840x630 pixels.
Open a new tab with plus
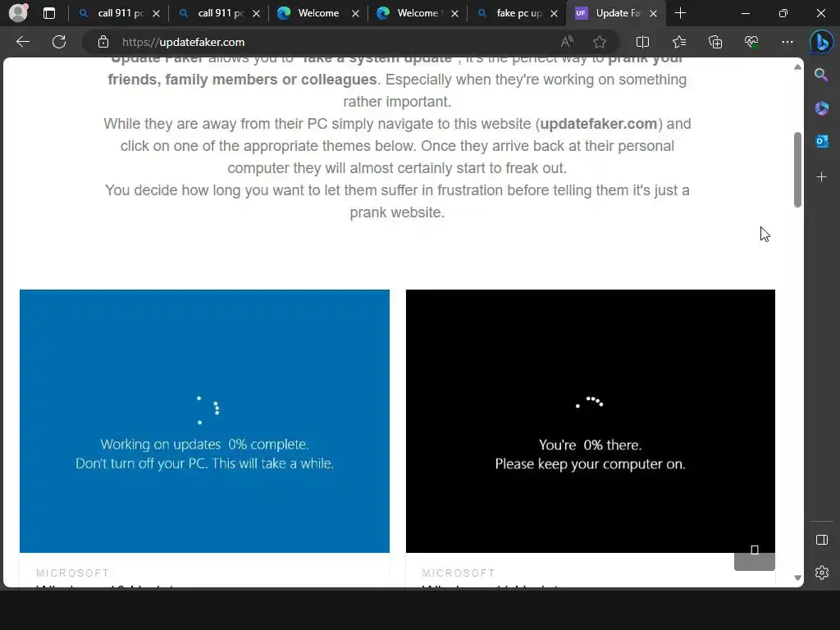pyautogui.click(x=680, y=13)
